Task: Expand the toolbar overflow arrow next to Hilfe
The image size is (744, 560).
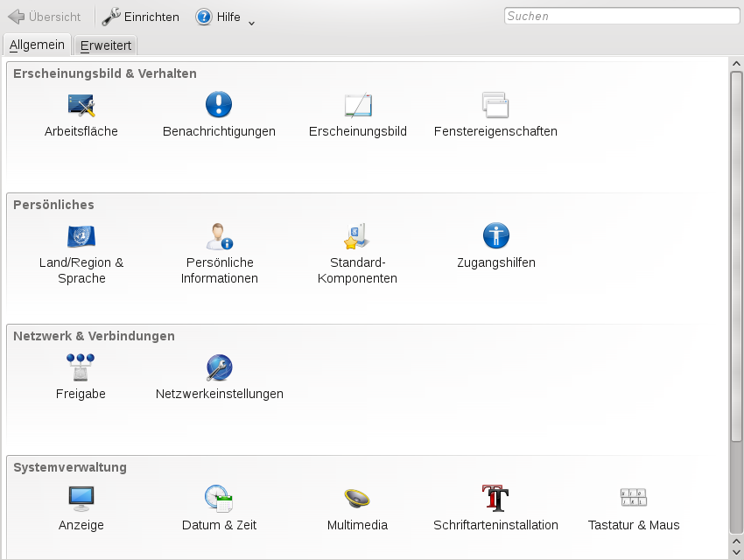Action: [x=252, y=22]
